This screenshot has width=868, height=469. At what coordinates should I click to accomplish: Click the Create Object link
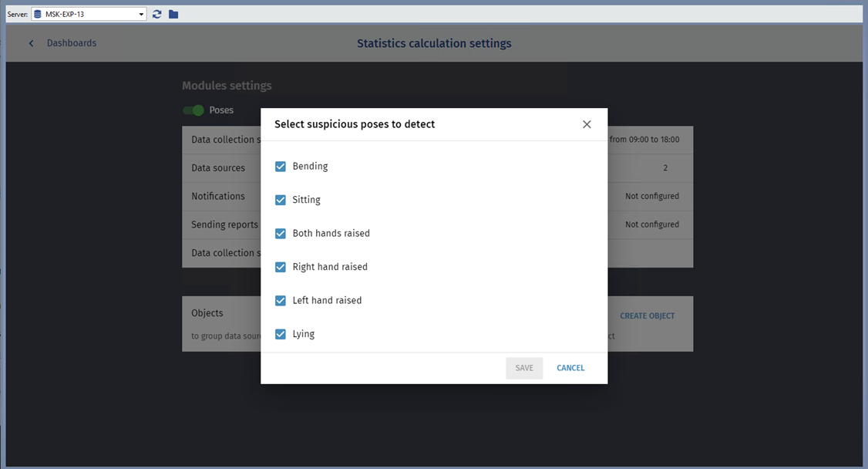[647, 315]
